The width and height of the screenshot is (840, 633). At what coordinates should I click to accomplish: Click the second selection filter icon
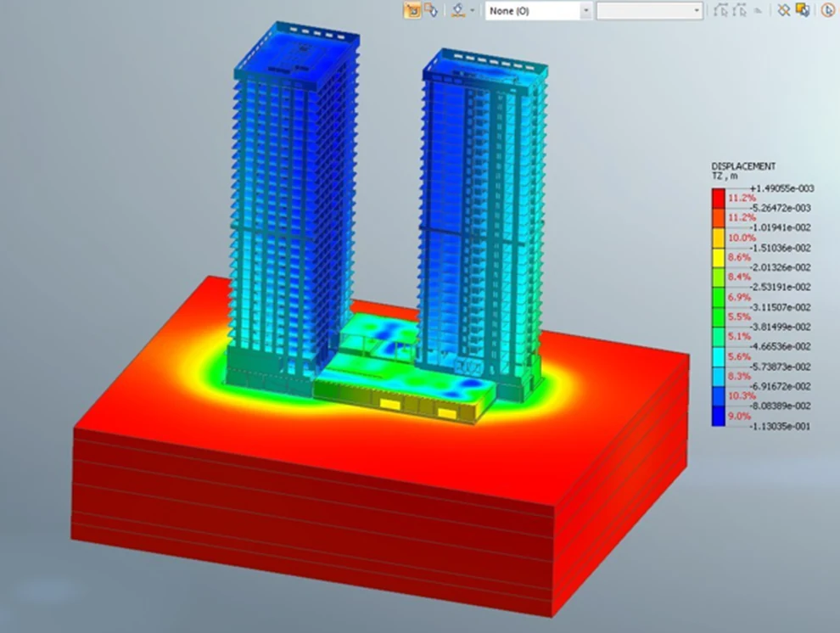pyautogui.click(x=431, y=10)
